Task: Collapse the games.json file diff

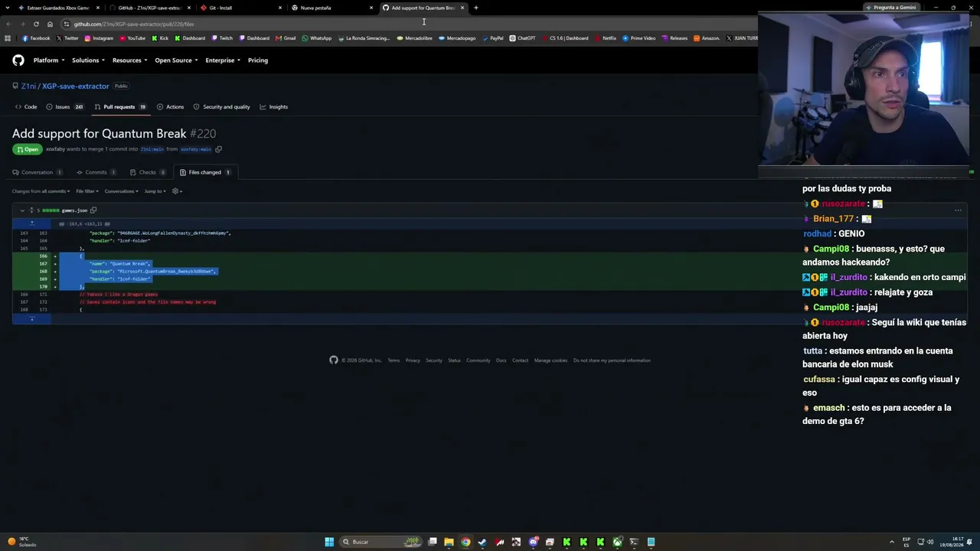Action: (x=22, y=210)
